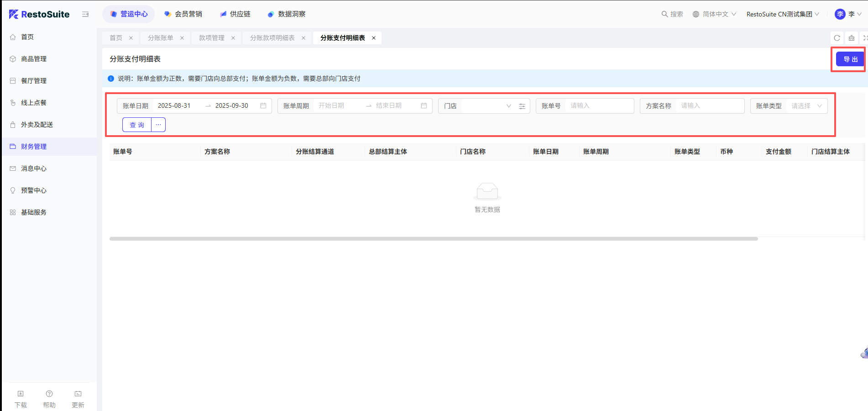Viewport: 868px width, 411px height.
Task: Open the store filter settings icon
Action: pos(522,106)
